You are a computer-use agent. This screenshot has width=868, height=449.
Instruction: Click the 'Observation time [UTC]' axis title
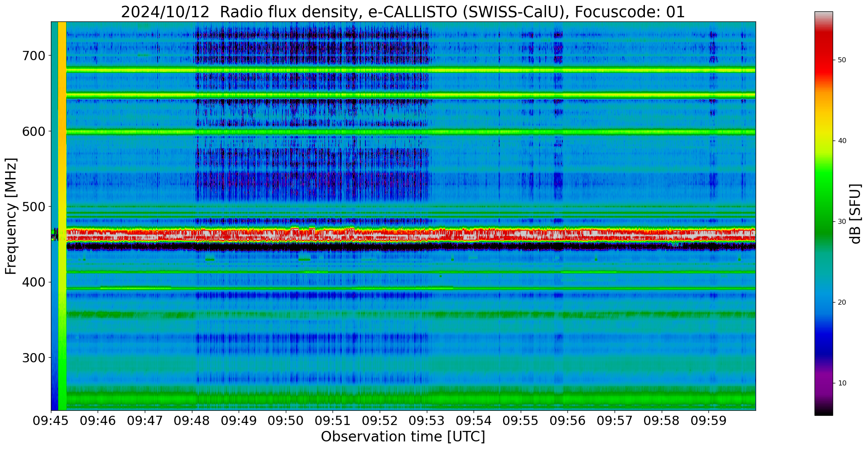pos(403,437)
